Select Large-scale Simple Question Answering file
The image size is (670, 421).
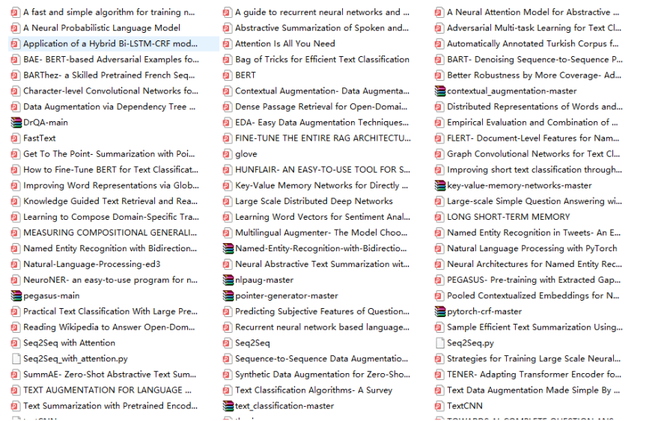(x=535, y=201)
